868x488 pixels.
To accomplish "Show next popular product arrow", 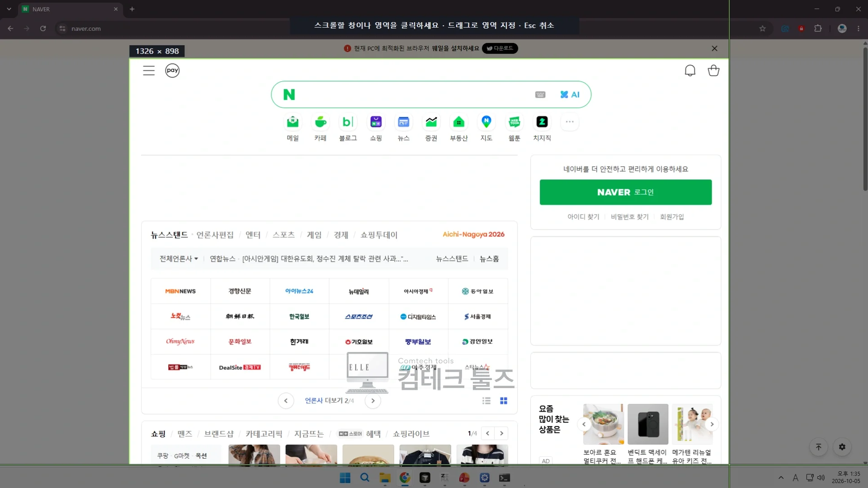I will click(x=712, y=424).
